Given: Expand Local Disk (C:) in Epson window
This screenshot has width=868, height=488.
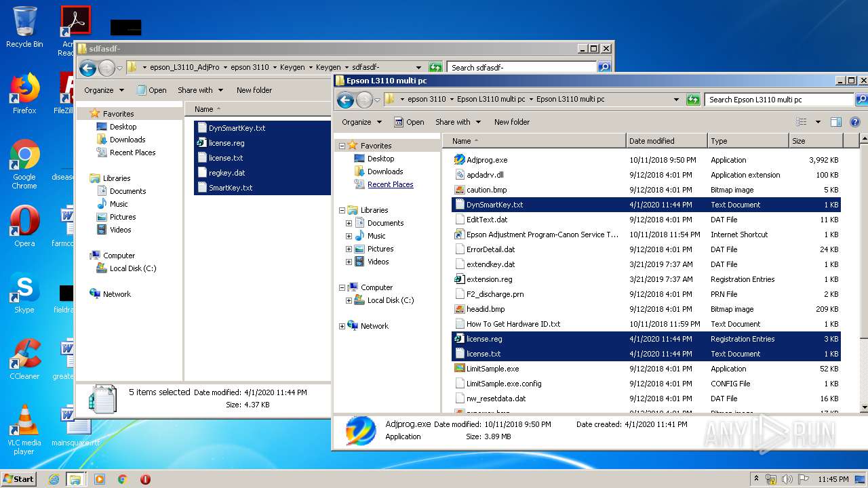Looking at the screenshot, I should (349, 300).
